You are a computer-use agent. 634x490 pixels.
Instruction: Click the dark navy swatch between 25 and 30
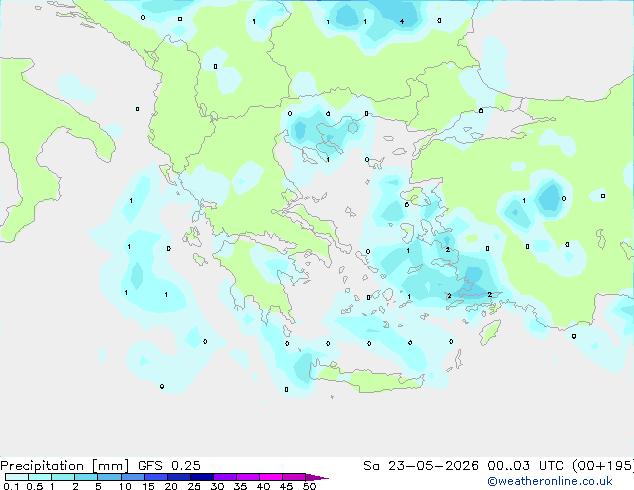click(202, 477)
